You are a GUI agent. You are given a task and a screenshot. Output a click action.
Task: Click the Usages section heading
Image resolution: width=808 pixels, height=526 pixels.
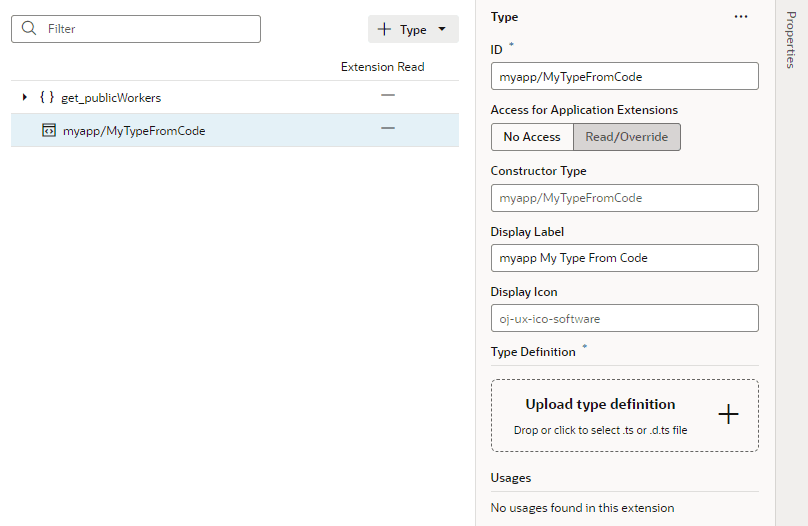pos(511,478)
